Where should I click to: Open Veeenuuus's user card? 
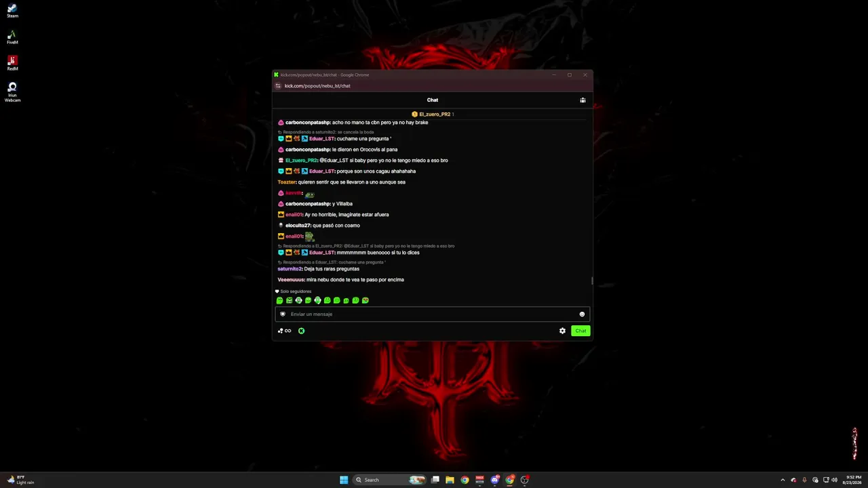pos(291,280)
